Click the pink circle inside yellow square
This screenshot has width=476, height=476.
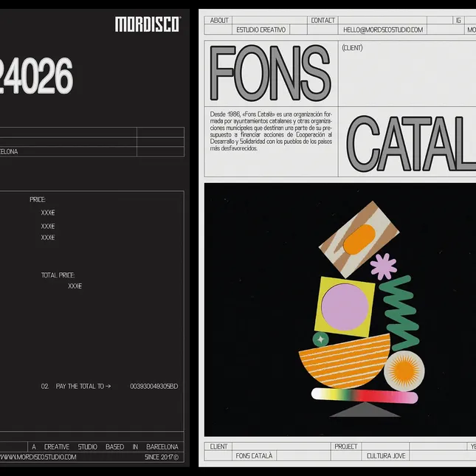(x=345, y=307)
